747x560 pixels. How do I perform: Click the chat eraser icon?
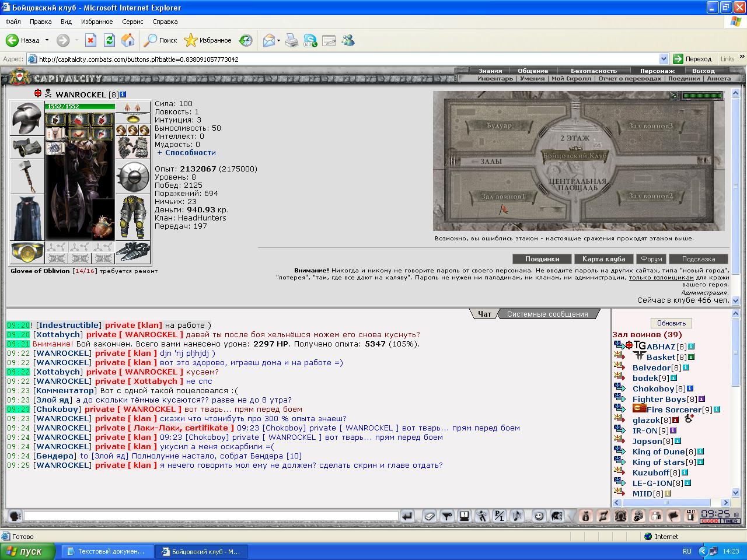[x=430, y=516]
